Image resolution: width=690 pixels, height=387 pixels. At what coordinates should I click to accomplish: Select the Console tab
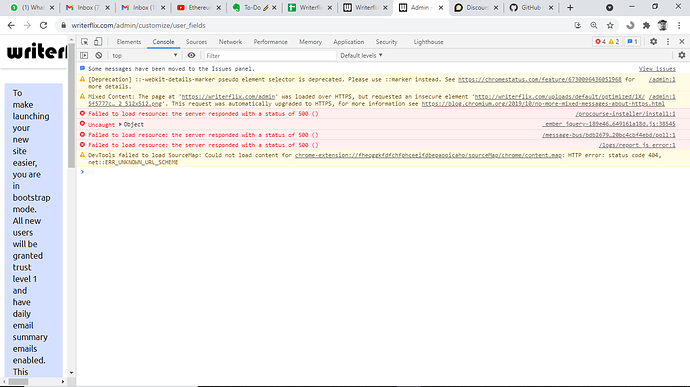(163, 42)
